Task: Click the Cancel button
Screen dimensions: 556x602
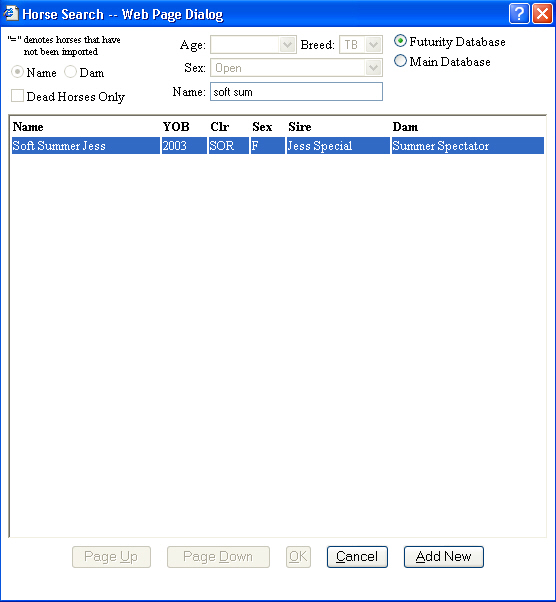Action: point(357,557)
